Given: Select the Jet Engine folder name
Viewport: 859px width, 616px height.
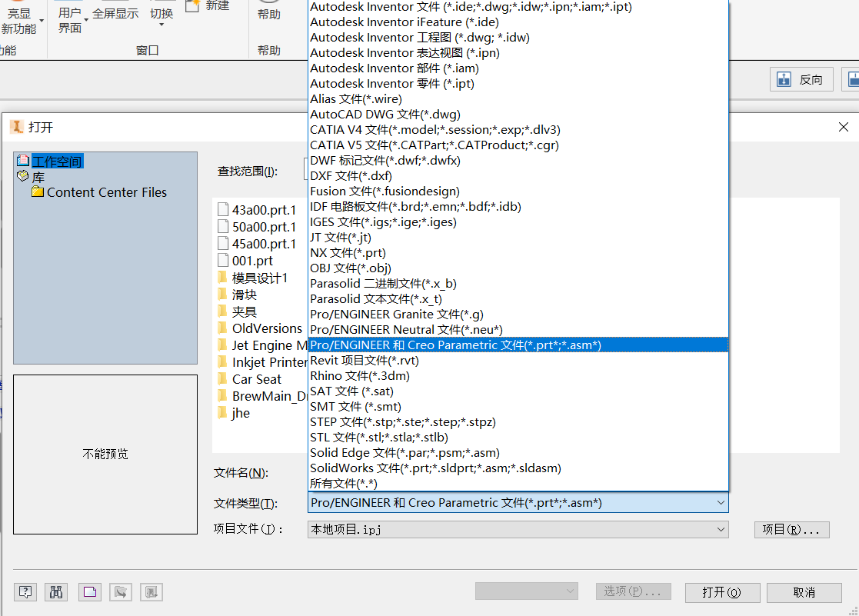Looking at the screenshot, I should tap(269, 345).
